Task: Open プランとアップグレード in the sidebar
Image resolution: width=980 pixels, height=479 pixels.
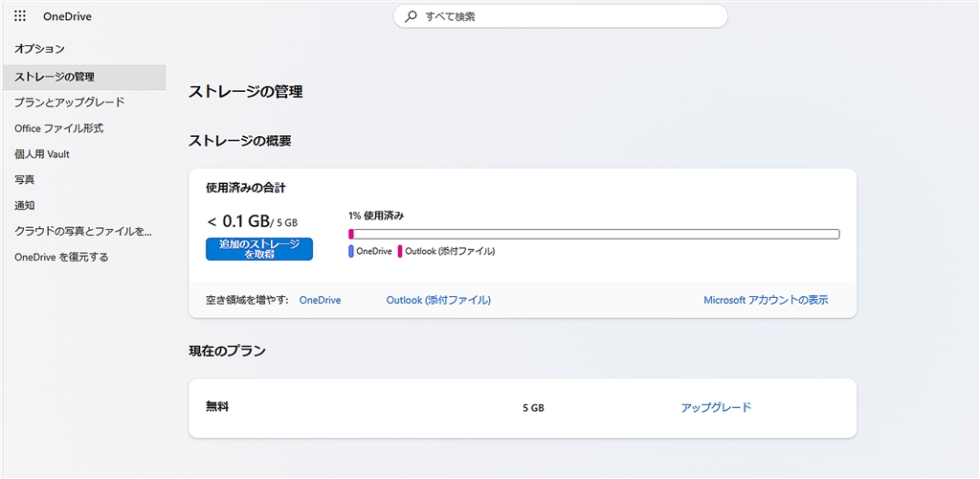Action: click(69, 102)
